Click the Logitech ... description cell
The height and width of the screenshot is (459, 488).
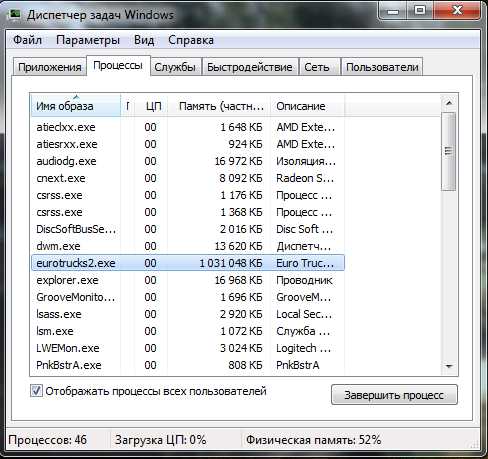pos(303,348)
